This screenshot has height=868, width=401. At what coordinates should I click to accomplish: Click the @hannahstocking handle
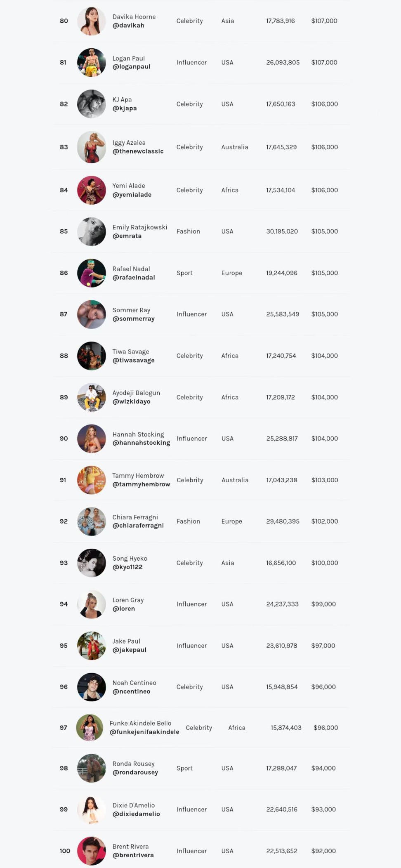(141, 443)
